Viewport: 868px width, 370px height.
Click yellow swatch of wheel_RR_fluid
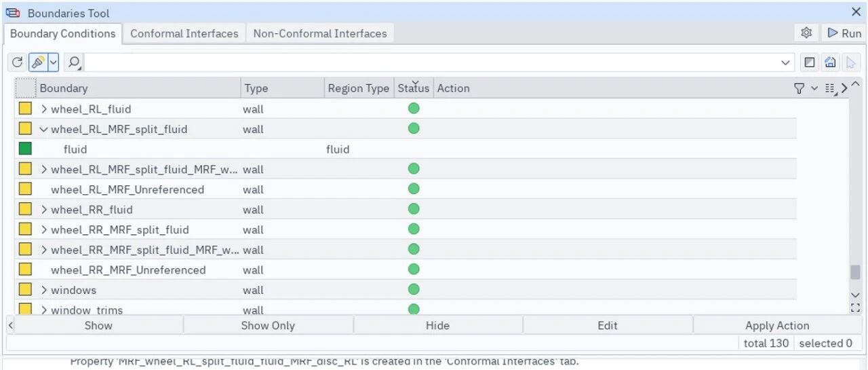click(x=25, y=209)
